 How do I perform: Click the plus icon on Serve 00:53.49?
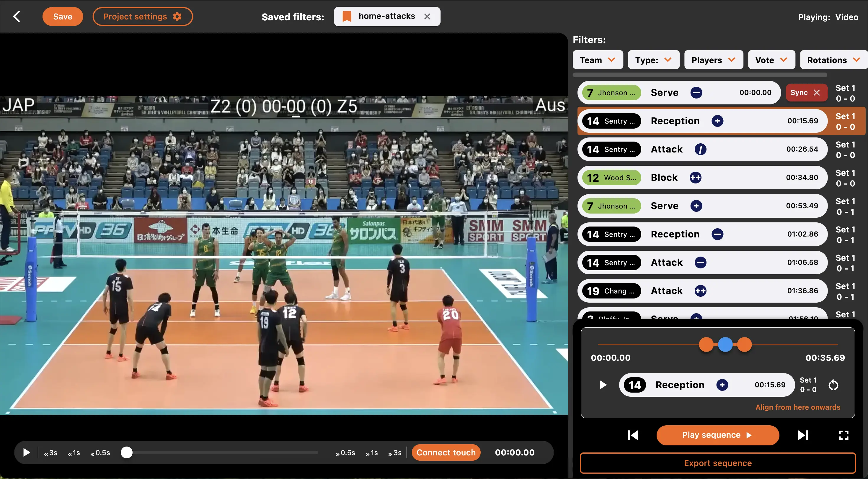[696, 206]
